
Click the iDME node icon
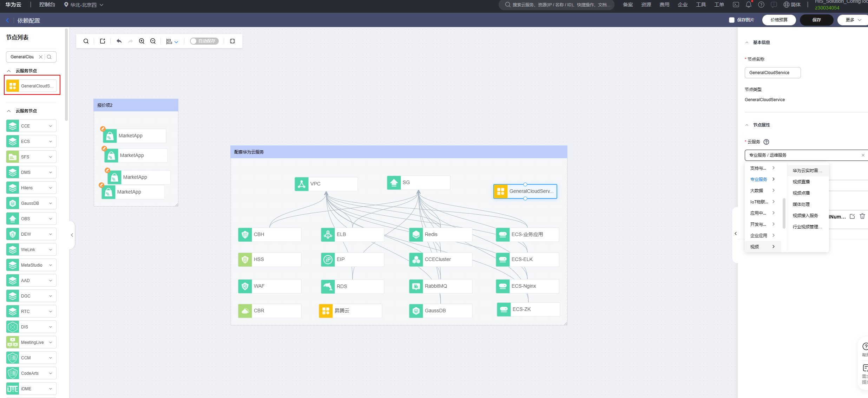13,389
